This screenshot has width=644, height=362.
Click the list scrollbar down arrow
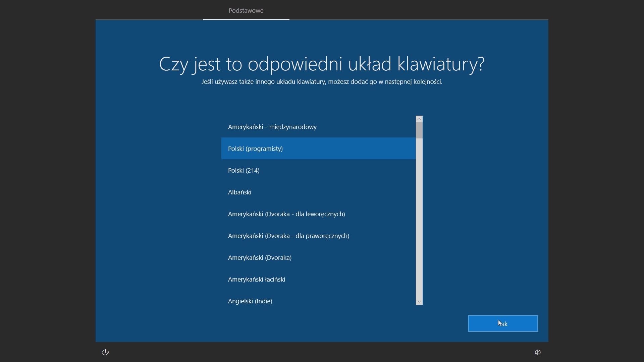(x=419, y=302)
